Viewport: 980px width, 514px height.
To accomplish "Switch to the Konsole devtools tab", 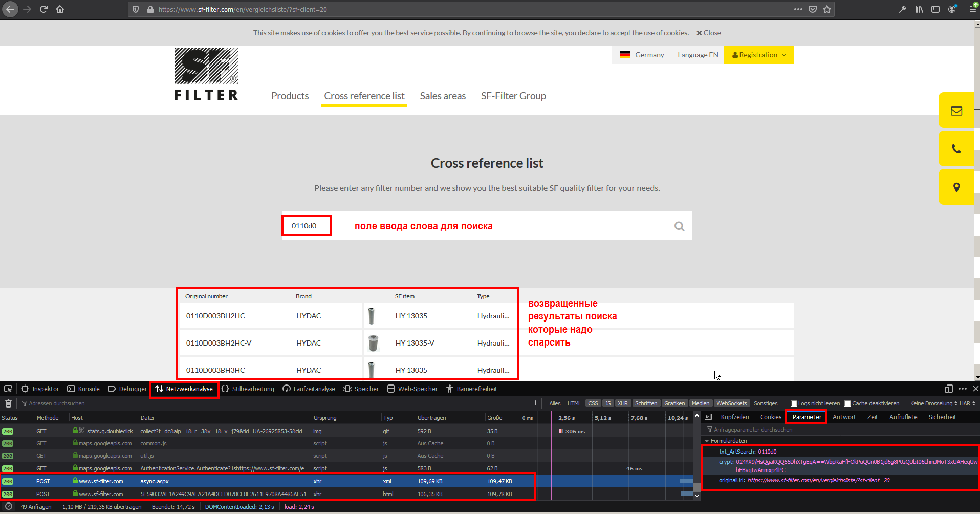I will (x=83, y=389).
